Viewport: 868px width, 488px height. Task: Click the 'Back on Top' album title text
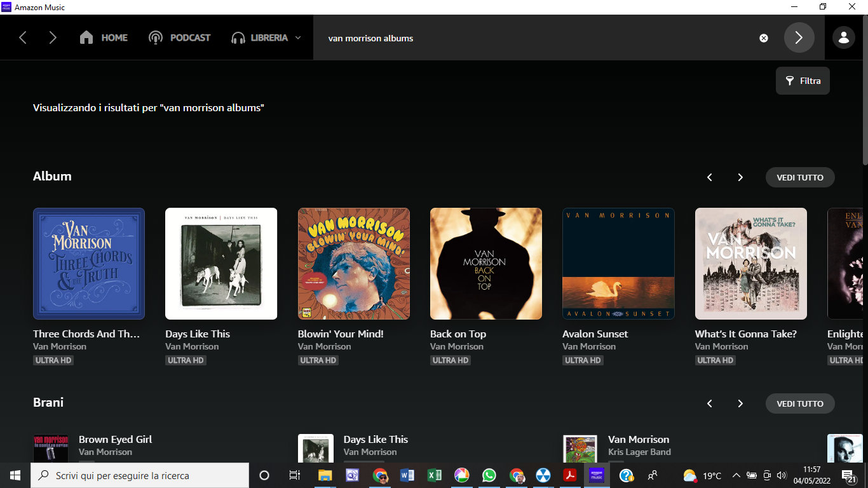pyautogui.click(x=458, y=334)
